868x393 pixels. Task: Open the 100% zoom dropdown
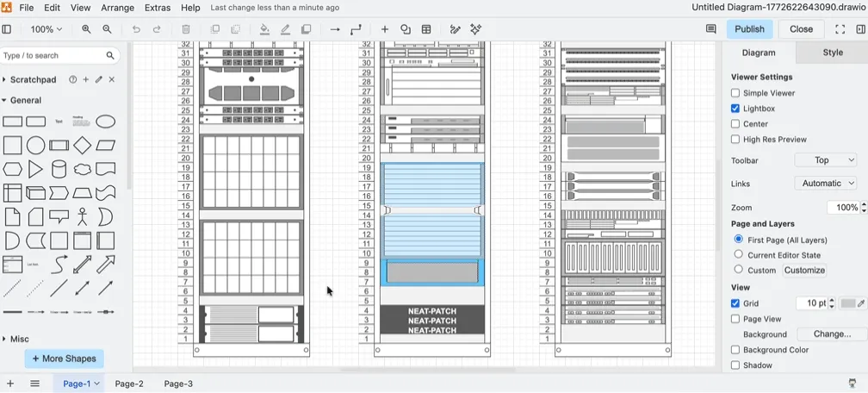click(x=46, y=29)
